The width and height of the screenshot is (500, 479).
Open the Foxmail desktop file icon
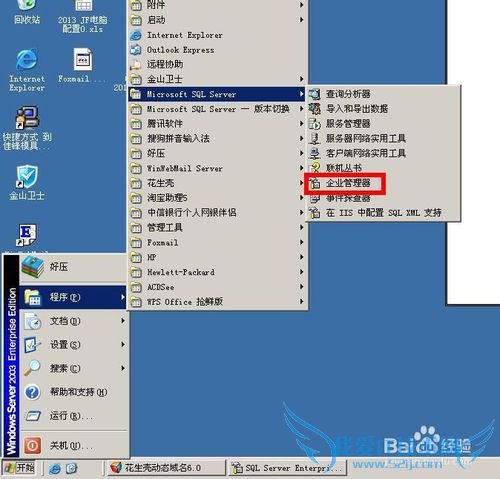click(x=82, y=65)
